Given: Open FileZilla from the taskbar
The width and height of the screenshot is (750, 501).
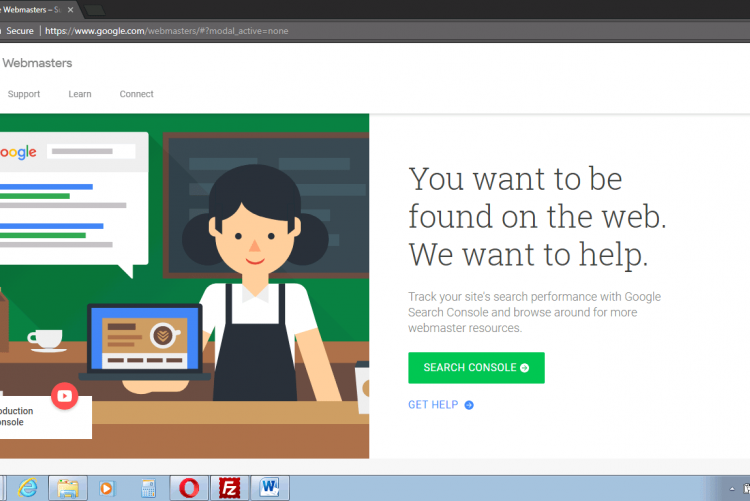Looking at the screenshot, I should click(x=229, y=488).
